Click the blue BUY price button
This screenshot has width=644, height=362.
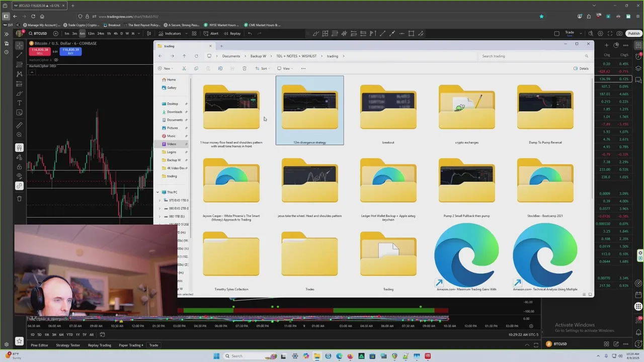[x=71, y=51]
